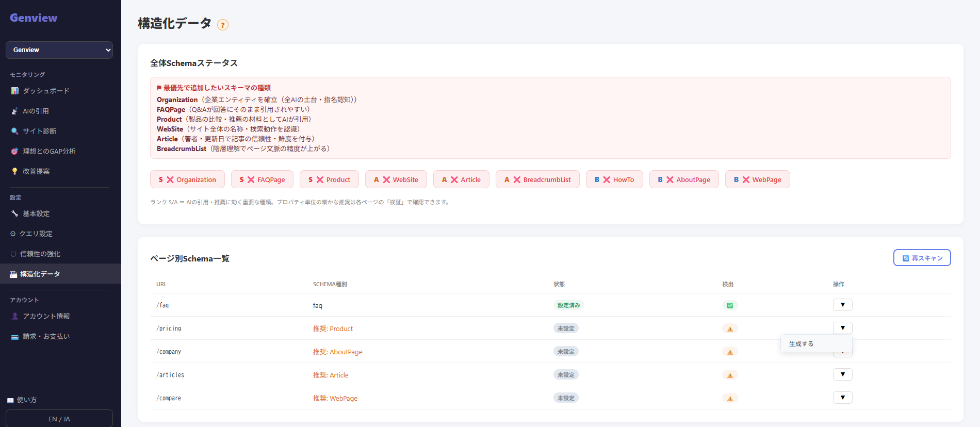980x427 pixels.
Task: Expand the action dropdown for /faq
Action: point(842,305)
